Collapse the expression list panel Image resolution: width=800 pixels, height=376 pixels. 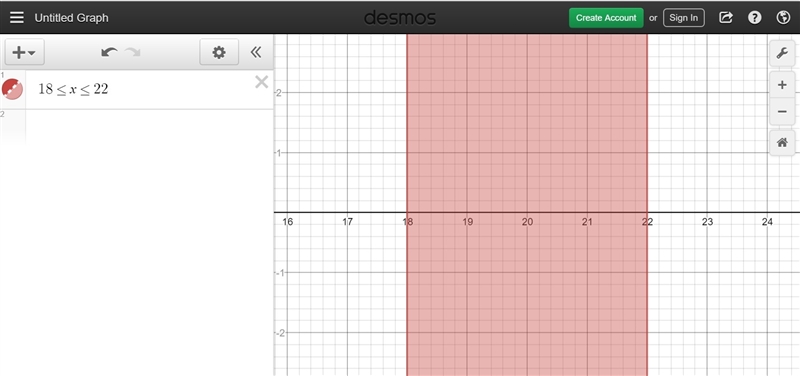tap(256, 52)
